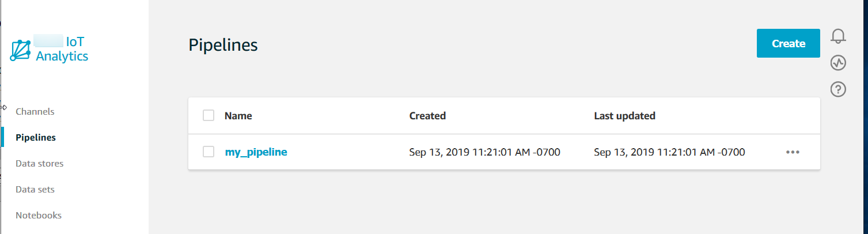Open Data stores from the sidebar

40,164
